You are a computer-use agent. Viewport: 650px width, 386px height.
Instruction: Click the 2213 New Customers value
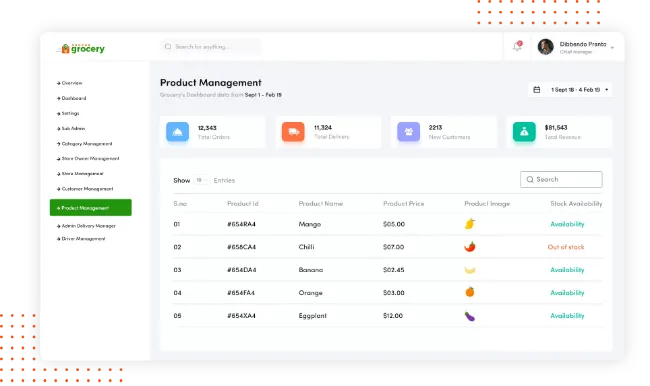point(435,127)
